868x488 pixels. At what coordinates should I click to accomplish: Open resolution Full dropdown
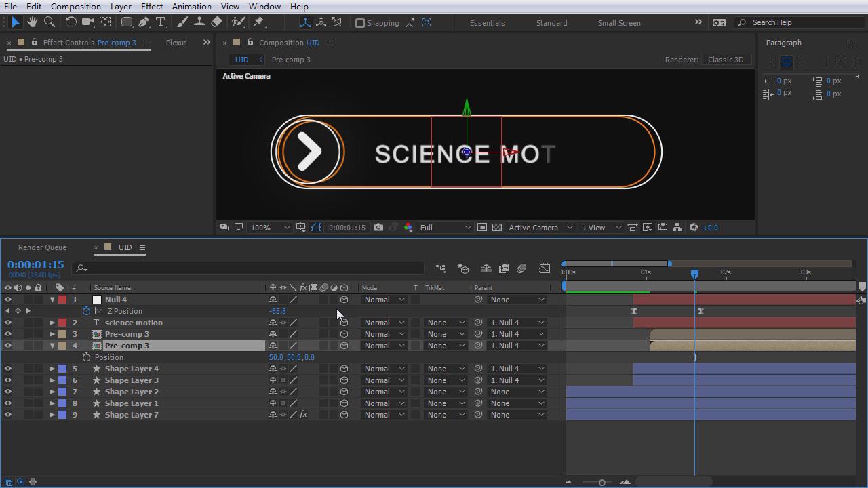click(x=446, y=228)
